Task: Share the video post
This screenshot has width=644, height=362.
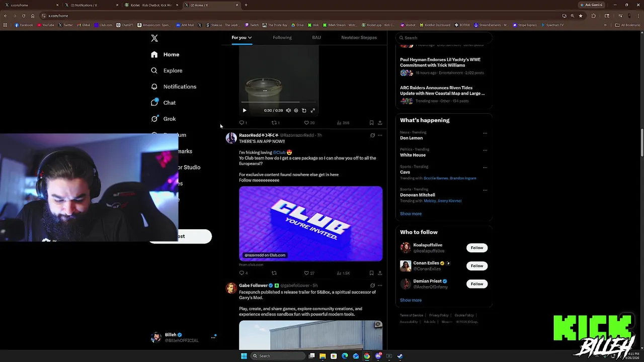Action: pyautogui.click(x=380, y=123)
